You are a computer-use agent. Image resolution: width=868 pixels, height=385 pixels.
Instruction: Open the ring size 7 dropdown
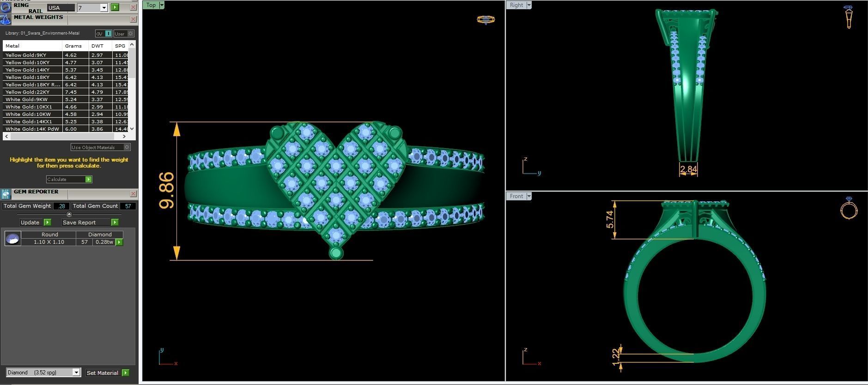click(x=104, y=8)
